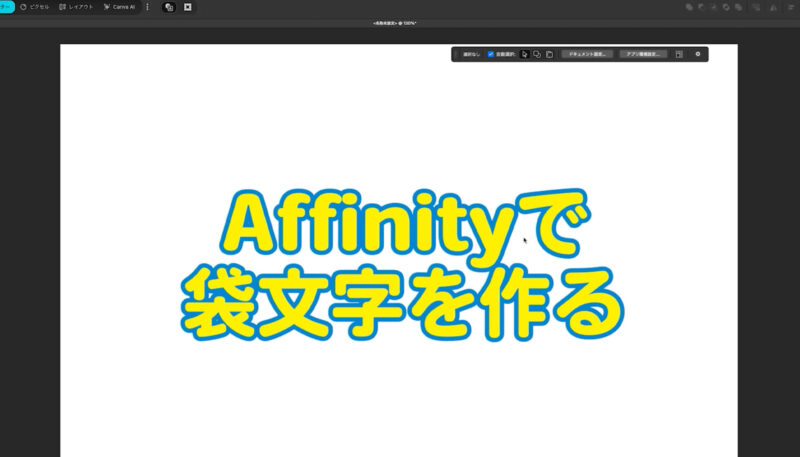This screenshot has height=457, width=800.
Task: Switch to the レイアウト (Layout) studio tab
Action: (77, 7)
